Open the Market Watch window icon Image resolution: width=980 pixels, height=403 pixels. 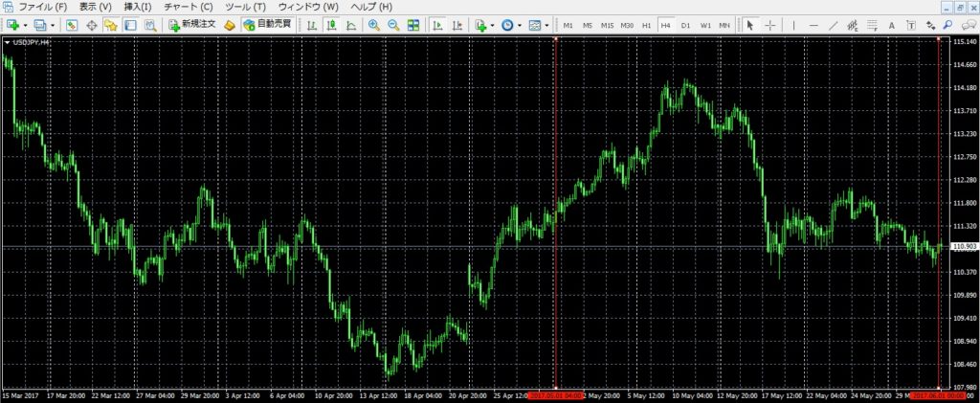click(73, 25)
